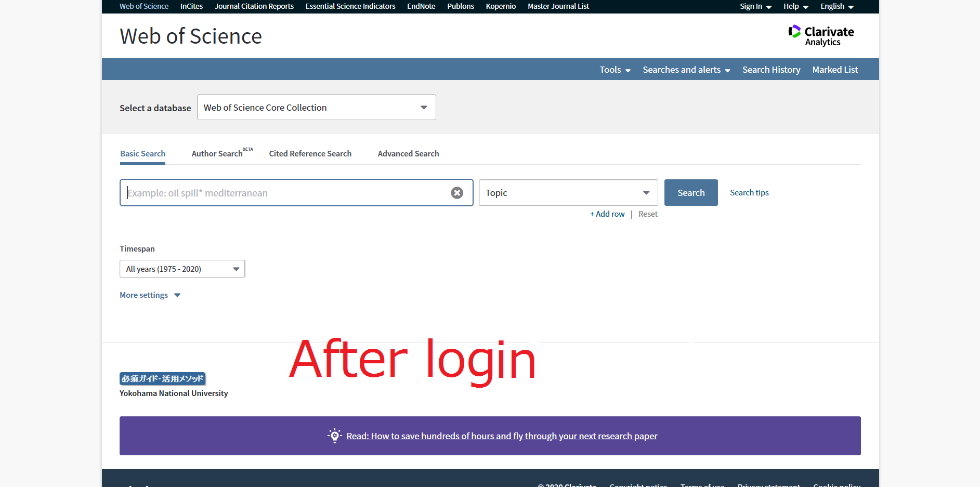Click the lightbulb icon in the purple banner
The height and width of the screenshot is (487, 980).
[x=335, y=436]
